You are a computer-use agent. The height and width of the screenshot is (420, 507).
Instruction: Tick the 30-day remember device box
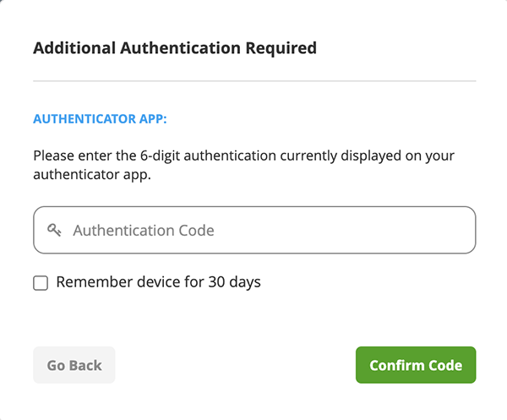coord(41,283)
